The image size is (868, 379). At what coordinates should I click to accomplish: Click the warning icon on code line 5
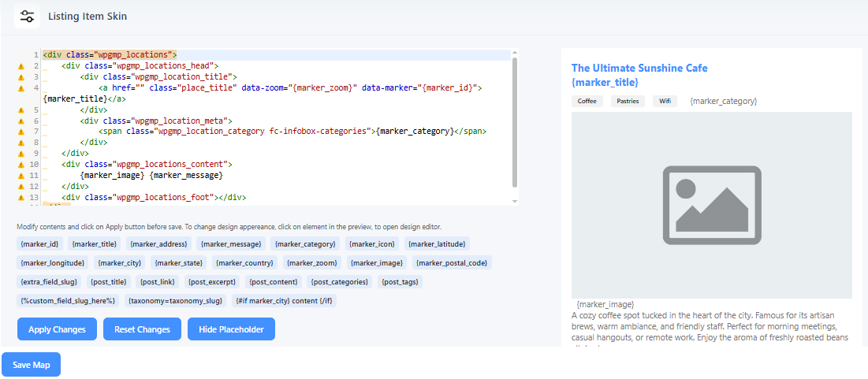[21, 110]
